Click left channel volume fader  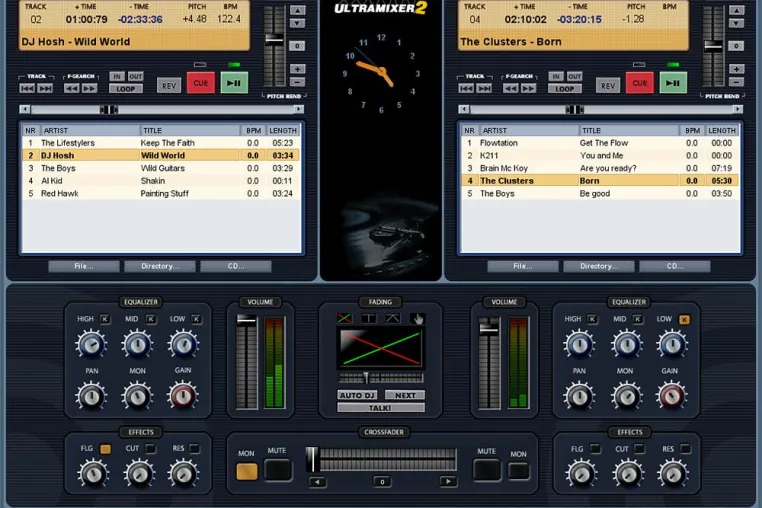(246, 362)
